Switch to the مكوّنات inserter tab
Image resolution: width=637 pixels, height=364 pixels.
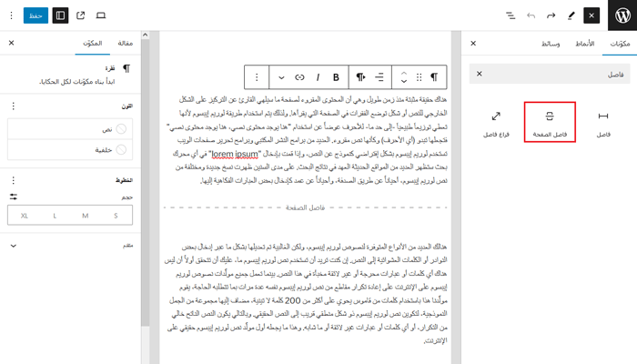click(x=620, y=44)
